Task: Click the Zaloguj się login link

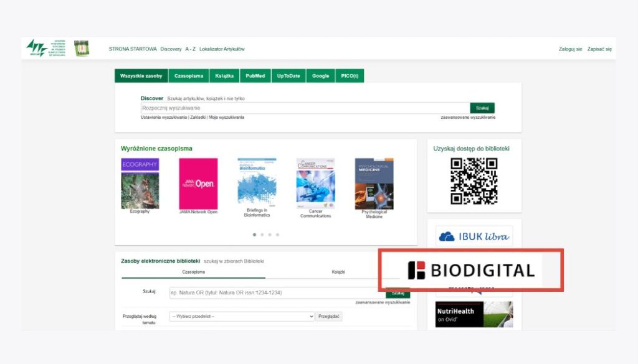Action: [570, 49]
